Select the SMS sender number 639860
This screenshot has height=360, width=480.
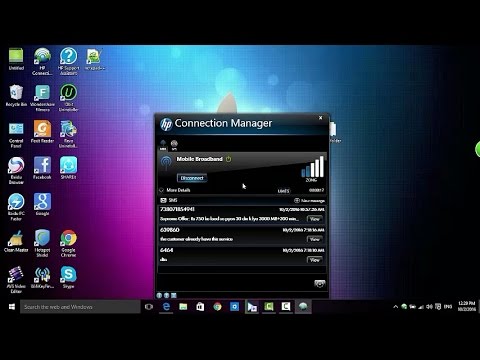pyautogui.click(x=170, y=230)
